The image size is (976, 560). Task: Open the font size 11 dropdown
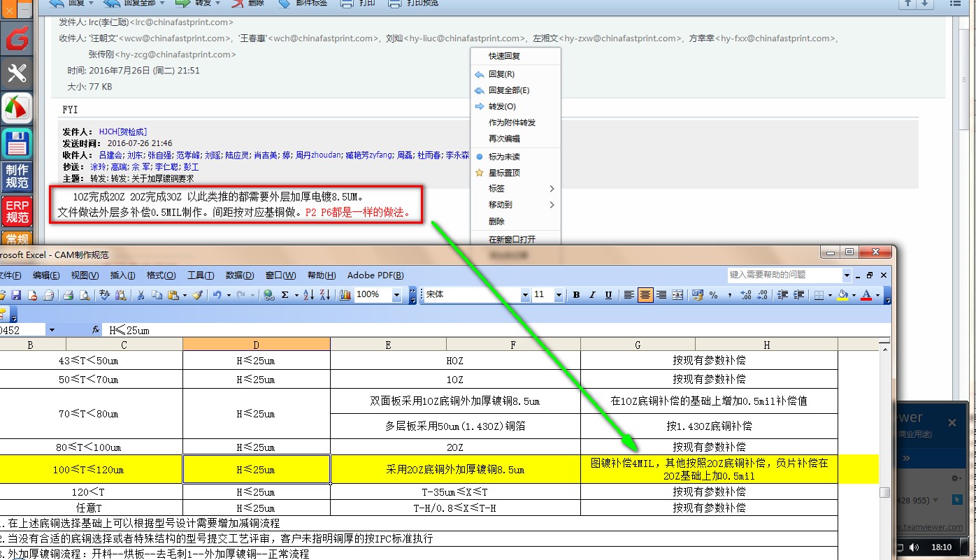pyautogui.click(x=559, y=295)
